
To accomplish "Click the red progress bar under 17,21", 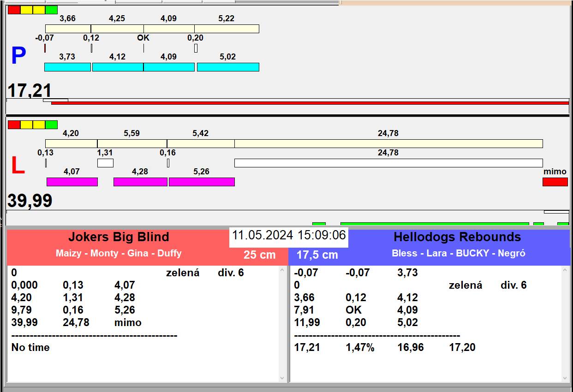I will 309,103.
